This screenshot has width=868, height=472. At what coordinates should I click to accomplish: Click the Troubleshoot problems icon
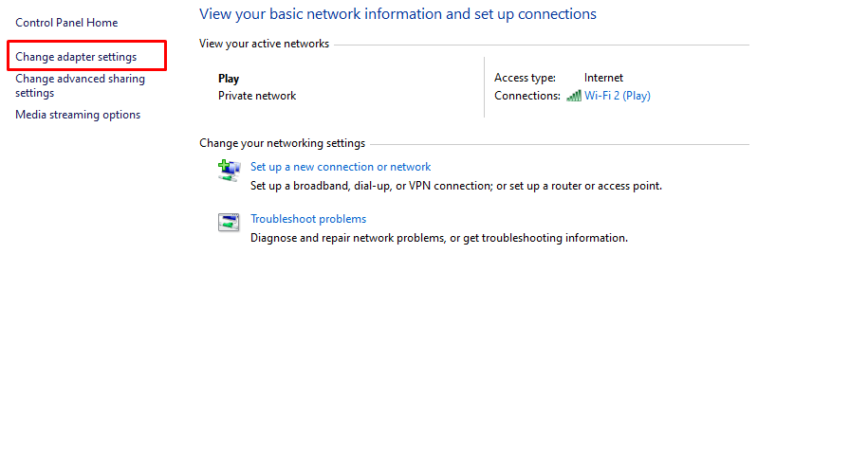coord(229,223)
